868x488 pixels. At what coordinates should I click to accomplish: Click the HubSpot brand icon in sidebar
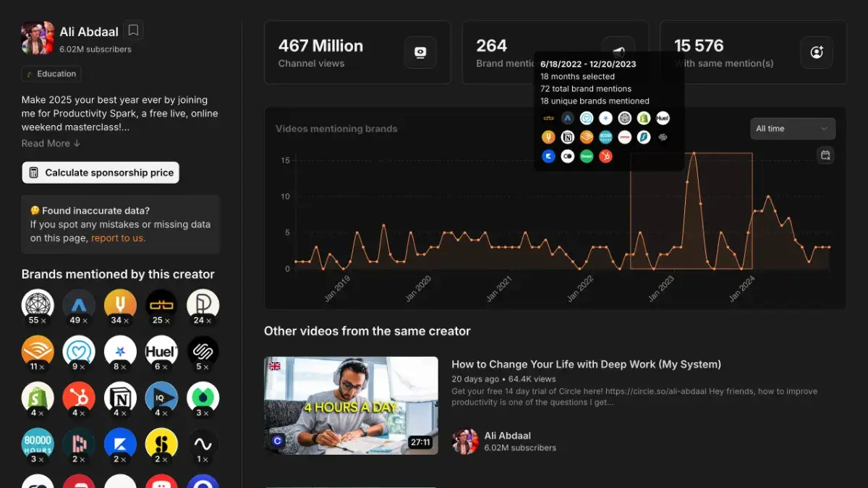point(79,397)
